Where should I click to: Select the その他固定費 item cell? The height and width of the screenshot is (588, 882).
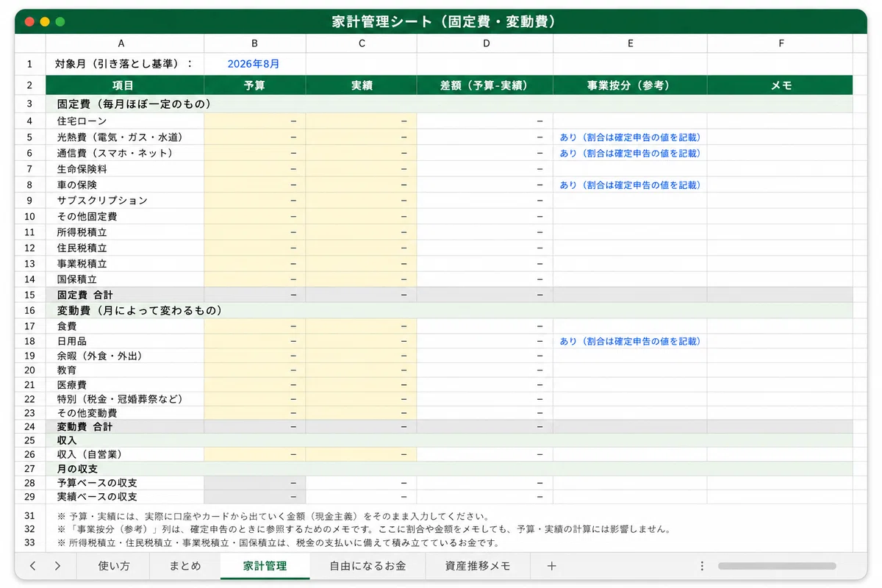[x=125, y=216]
